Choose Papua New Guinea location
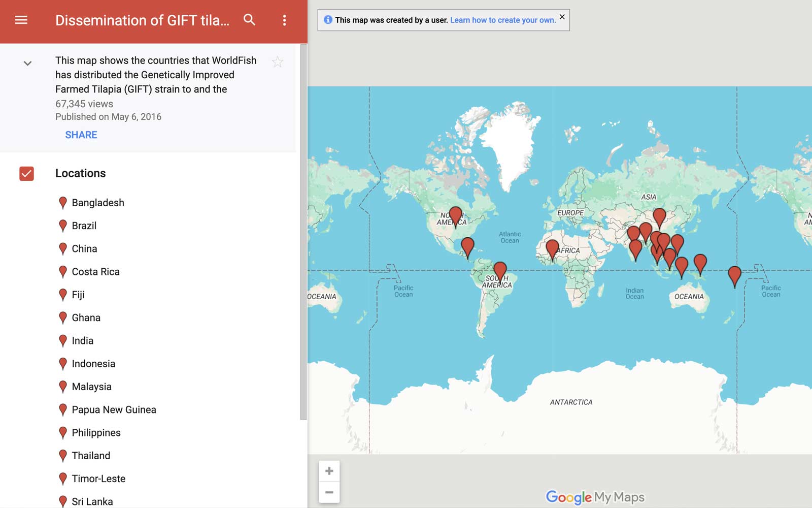Viewport: 812px width, 508px height. click(114, 410)
